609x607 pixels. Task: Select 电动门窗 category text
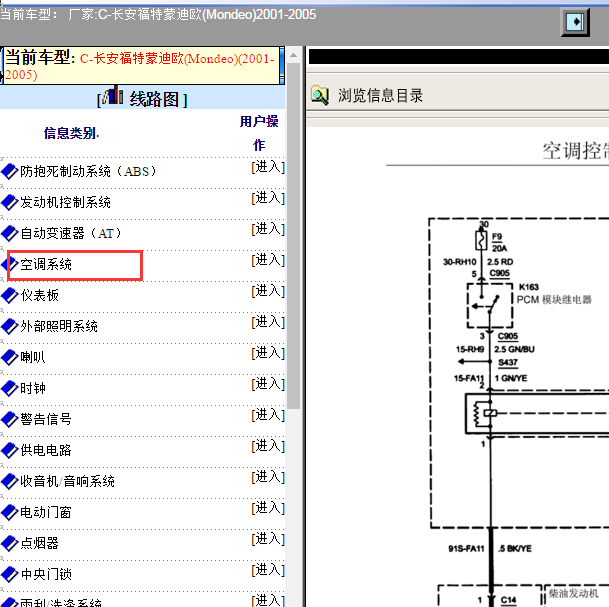click(46, 513)
